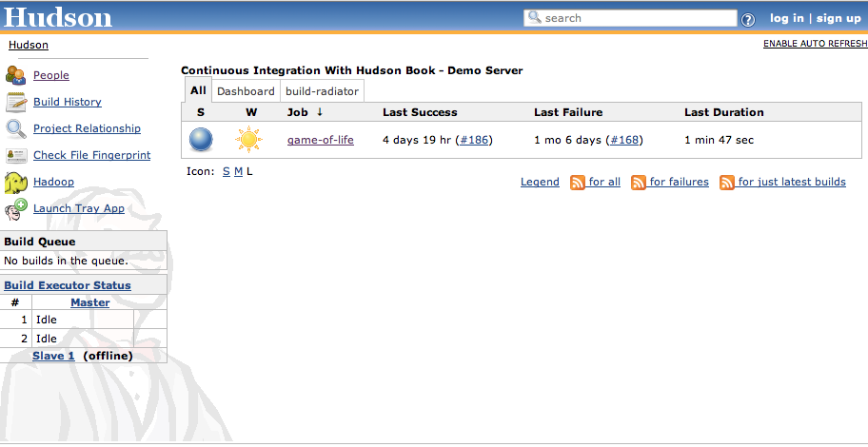Open the Slave 1 node link

point(53,356)
